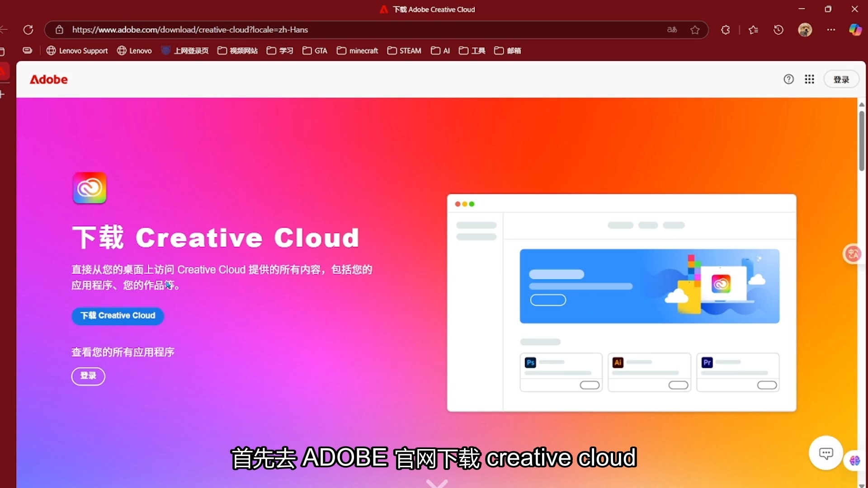
Task: Click the outlined 登录 button under apps
Action: coord(88,376)
